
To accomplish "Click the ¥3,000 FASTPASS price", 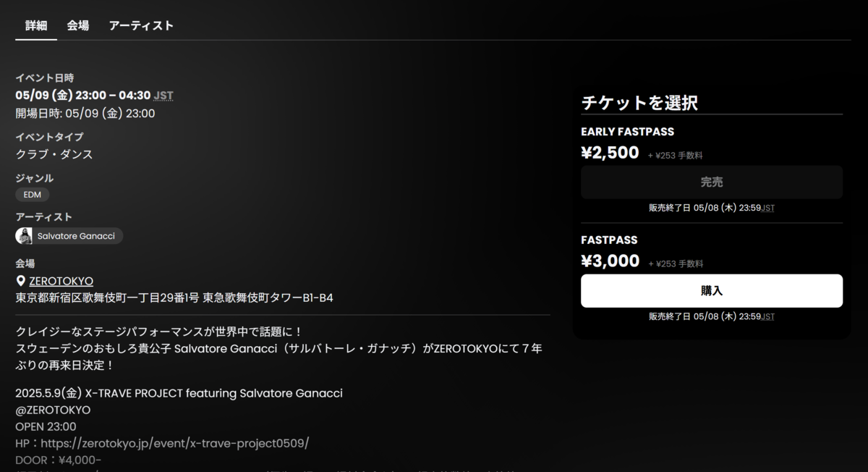I will pos(610,261).
